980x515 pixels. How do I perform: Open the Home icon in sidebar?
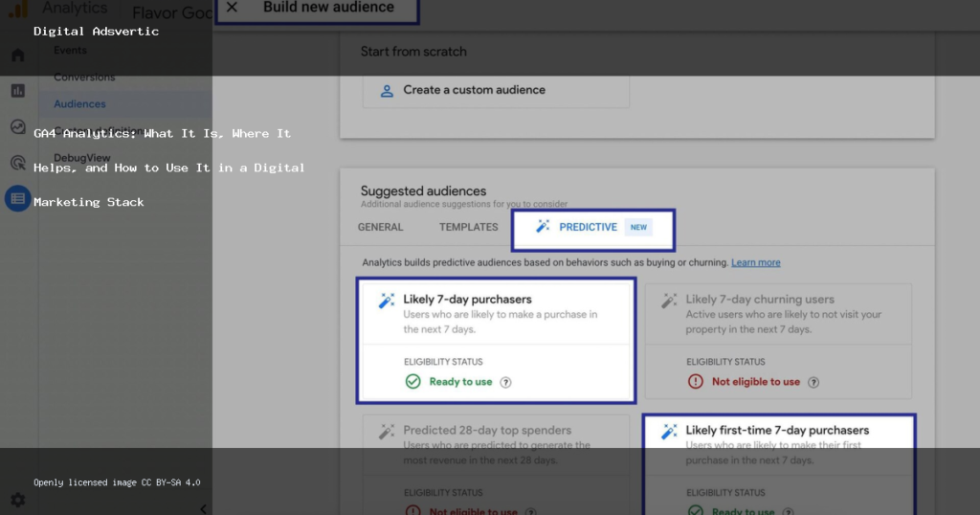click(17, 55)
